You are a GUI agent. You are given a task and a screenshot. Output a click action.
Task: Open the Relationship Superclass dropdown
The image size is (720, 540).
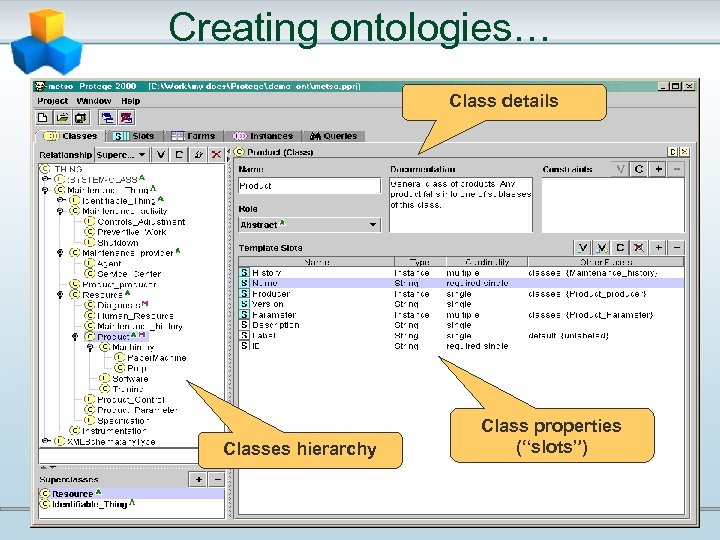(122, 155)
